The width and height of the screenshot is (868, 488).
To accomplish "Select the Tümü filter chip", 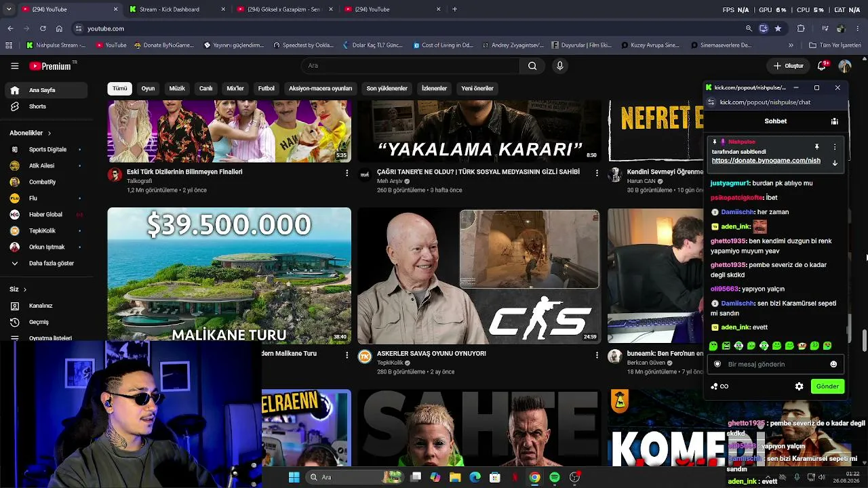I will click(119, 88).
